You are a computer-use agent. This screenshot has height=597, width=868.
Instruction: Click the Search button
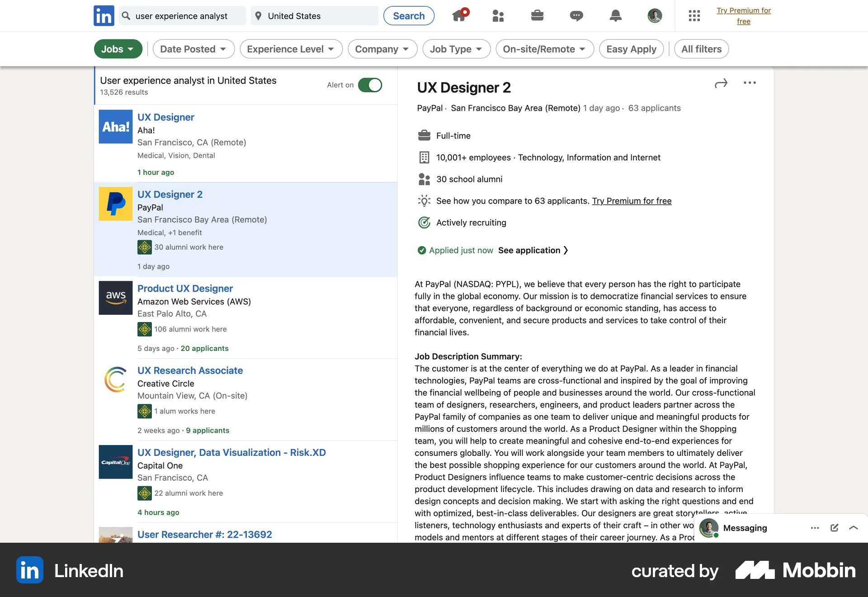pos(408,15)
